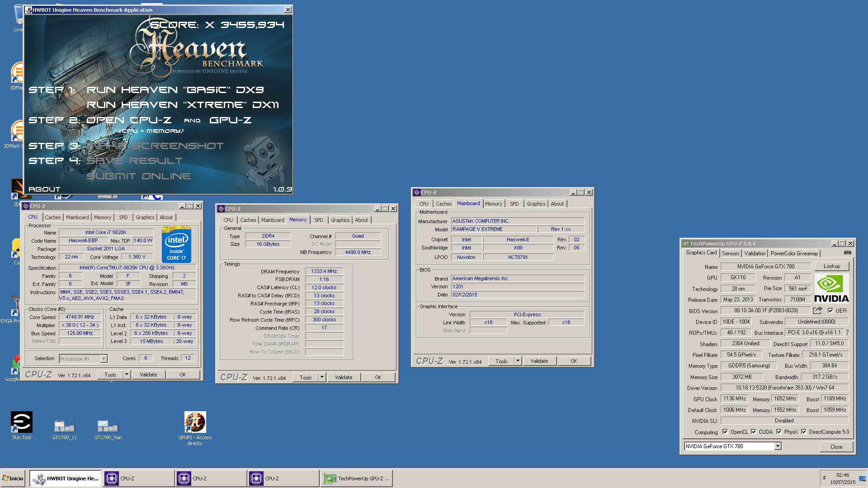The height and width of the screenshot is (488, 868).
Task: Click the DRAM Frequency value field
Action: click(324, 272)
